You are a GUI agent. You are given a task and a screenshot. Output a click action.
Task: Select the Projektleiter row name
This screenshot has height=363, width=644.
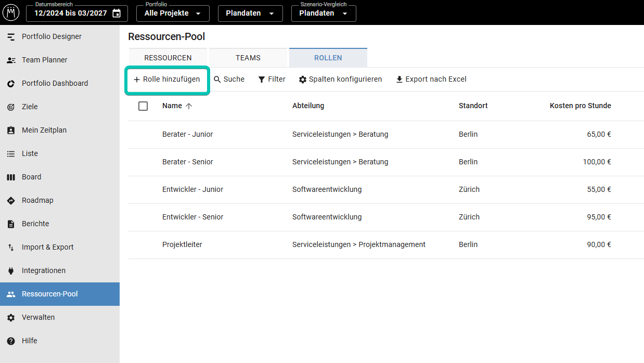pyautogui.click(x=182, y=245)
